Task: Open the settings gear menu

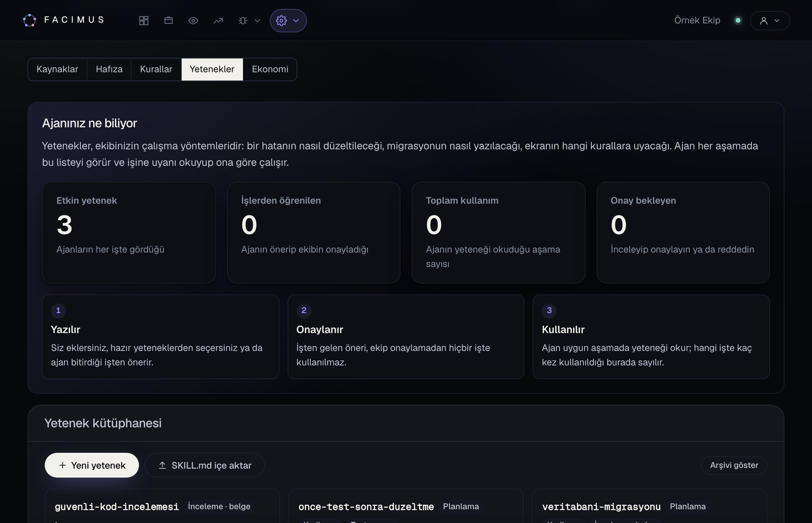Action: (281, 21)
